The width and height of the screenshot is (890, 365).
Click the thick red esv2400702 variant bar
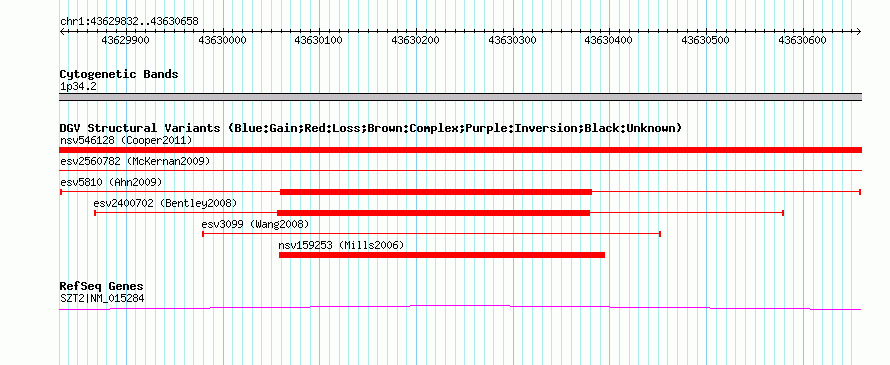pyautogui.click(x=434, y=213)
